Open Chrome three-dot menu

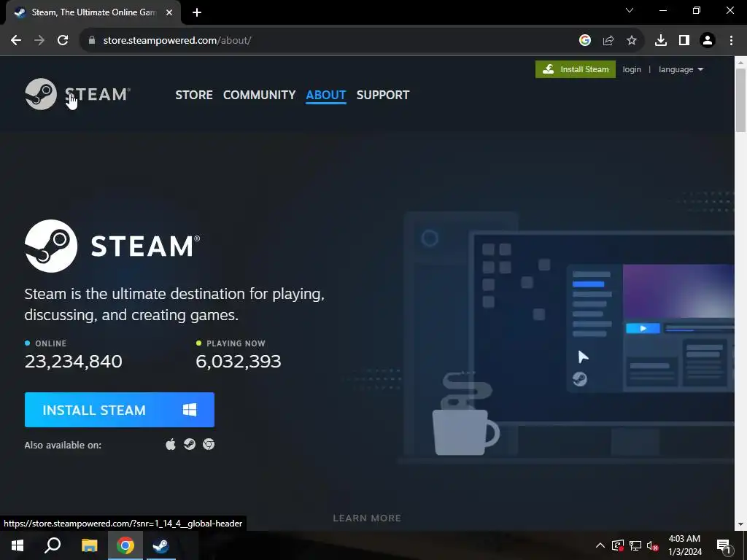(731, 40)
